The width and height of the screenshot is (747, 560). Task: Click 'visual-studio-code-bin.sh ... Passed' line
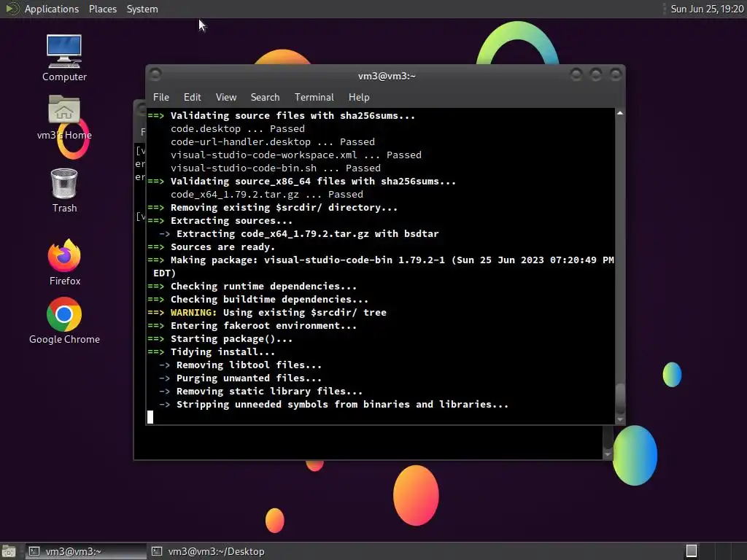coord(275,168)
